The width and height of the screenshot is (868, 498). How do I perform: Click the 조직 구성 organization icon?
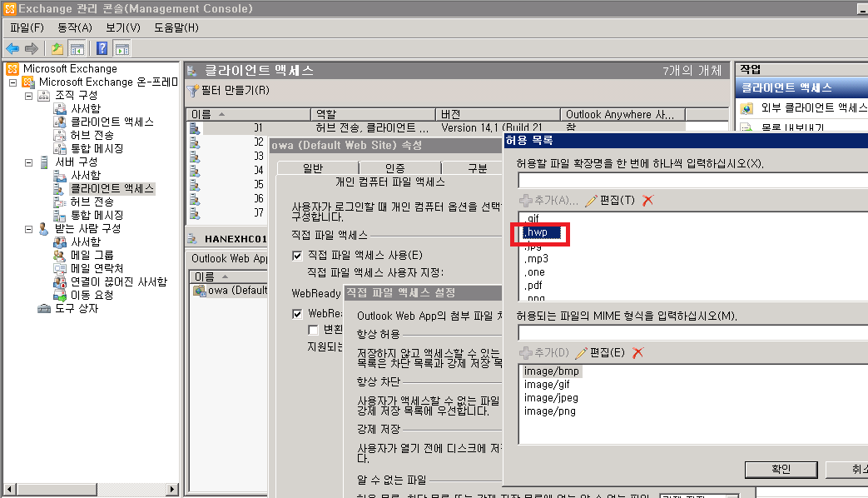[x=44, y=95]
